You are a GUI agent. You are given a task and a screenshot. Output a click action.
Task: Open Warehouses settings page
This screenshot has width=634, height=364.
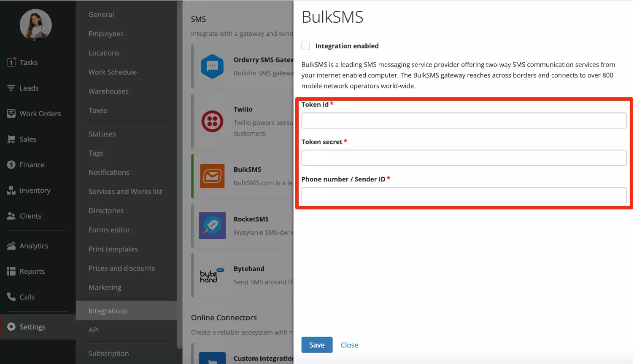[108, 91]
